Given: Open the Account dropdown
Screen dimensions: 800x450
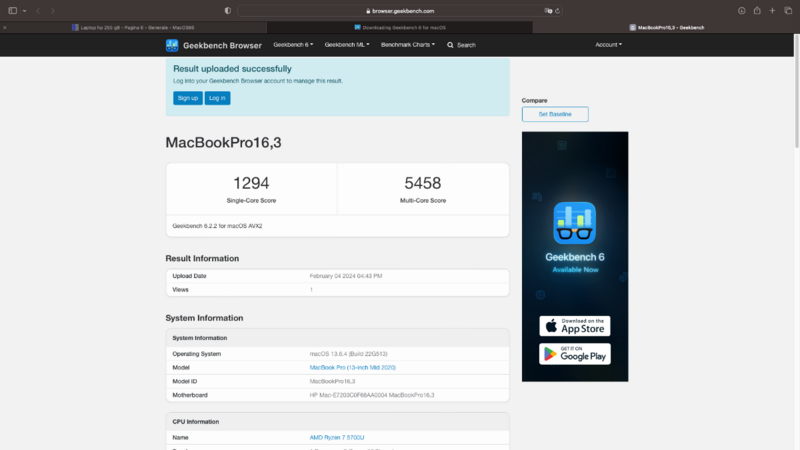Looking at the screenshot, I should tap(608, 45).
